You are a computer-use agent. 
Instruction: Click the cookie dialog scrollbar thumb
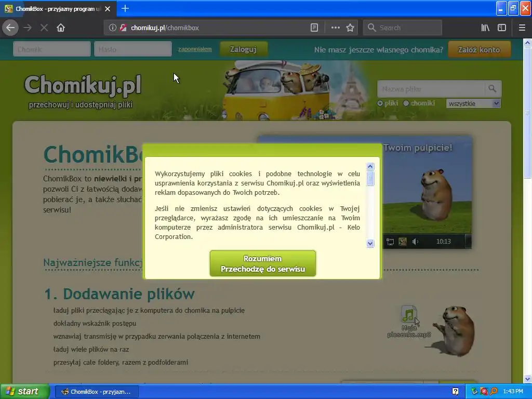370,178
